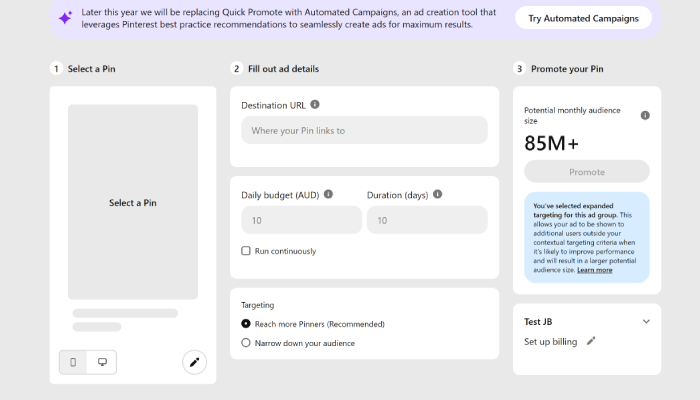
Task: Click the purple sparkle icon in banner
Action: click(x=65, y=18)
